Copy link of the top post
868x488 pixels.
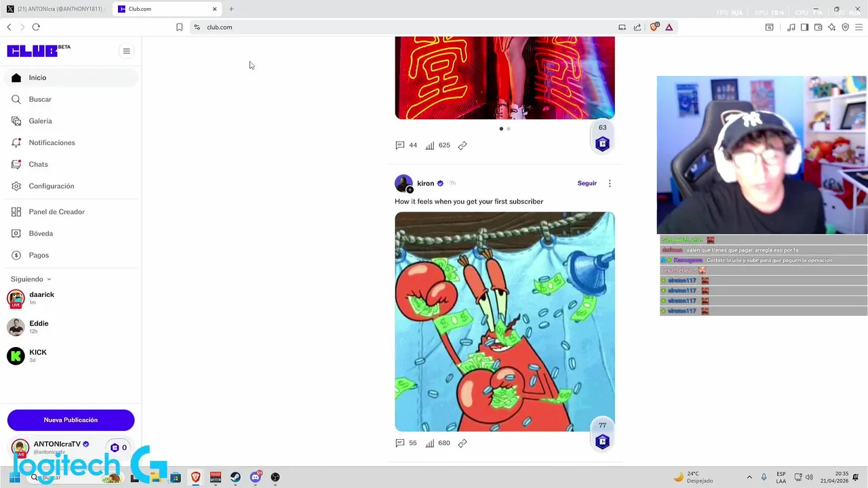(x=462, y=146)
